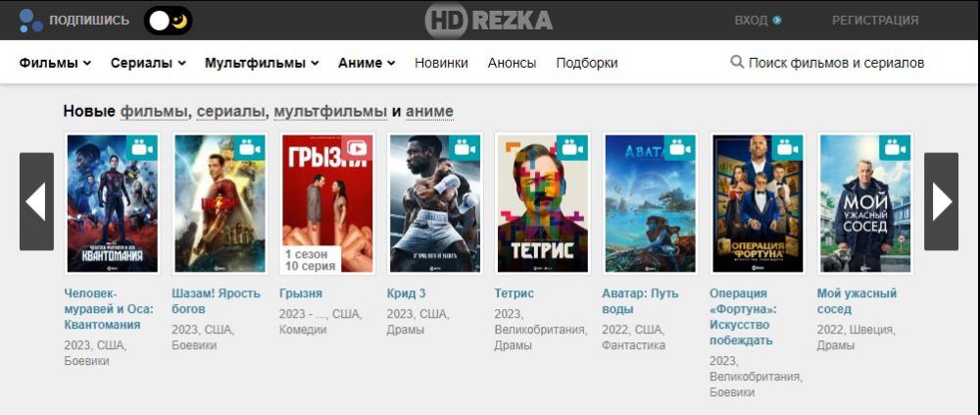This screenshot has height=415, width=980.
Task: Show the previous films with the left arrow
Action: (x=36, y=201)
